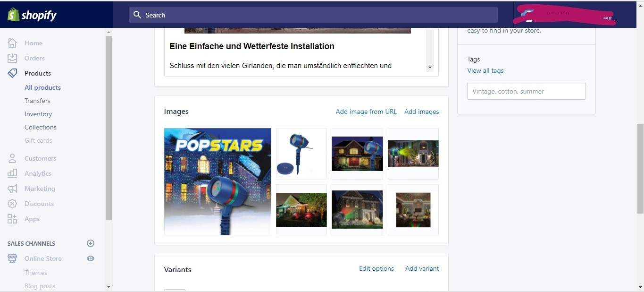Image resolution: width=644 pixels, height=292 pixels.
Task: Click the Edit options link
Action: [x=376, y=268]
